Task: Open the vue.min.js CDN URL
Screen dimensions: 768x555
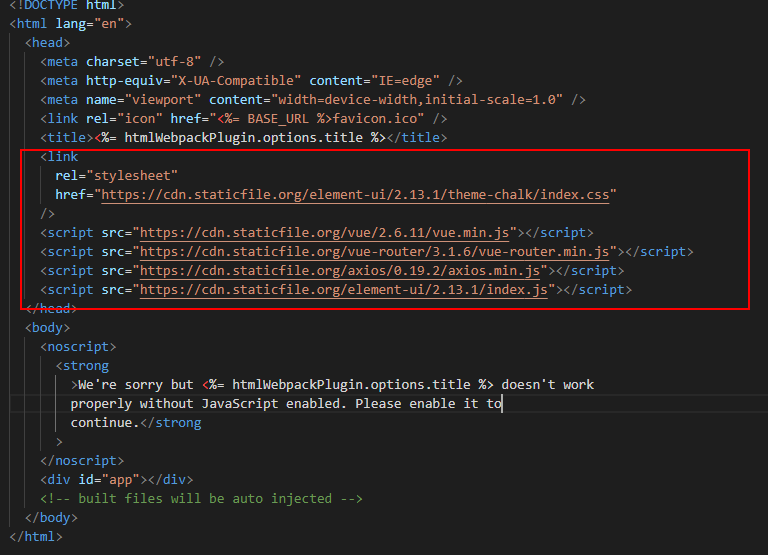Action: [x=324, y=233]
